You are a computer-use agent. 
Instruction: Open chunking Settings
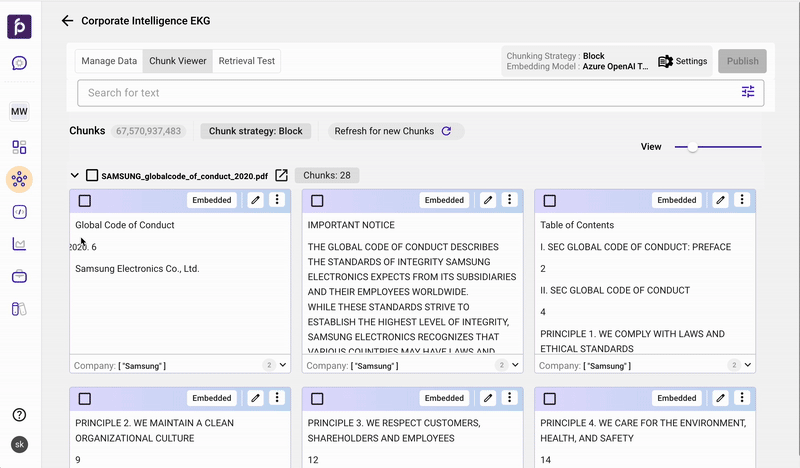point(683,61)
